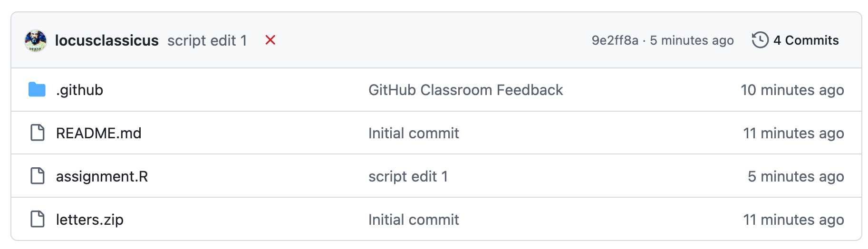This screenshot has width=868, height=249.
Task: Open the assignment.R file
Action: (102, 176)
